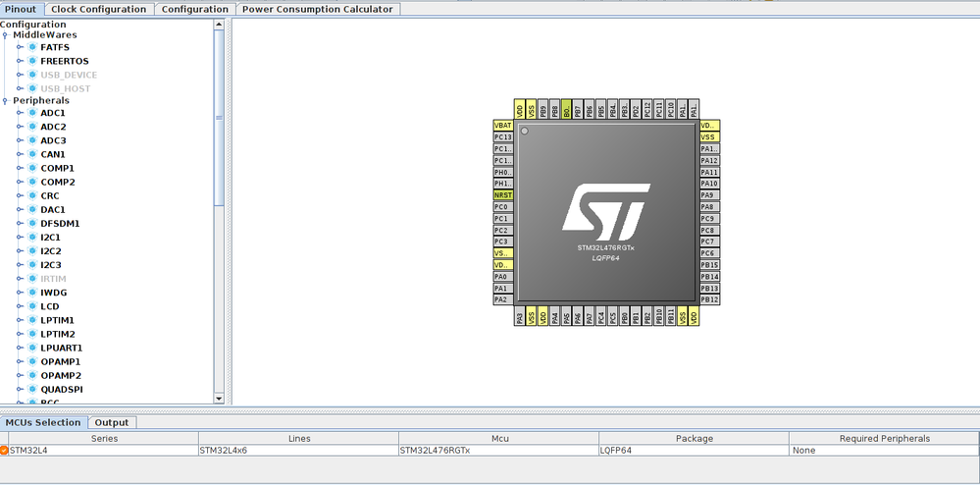The height and width of the screenshot is (485, 980).
Task: Expand the ADC2 tree node
Action: [20, 127]
